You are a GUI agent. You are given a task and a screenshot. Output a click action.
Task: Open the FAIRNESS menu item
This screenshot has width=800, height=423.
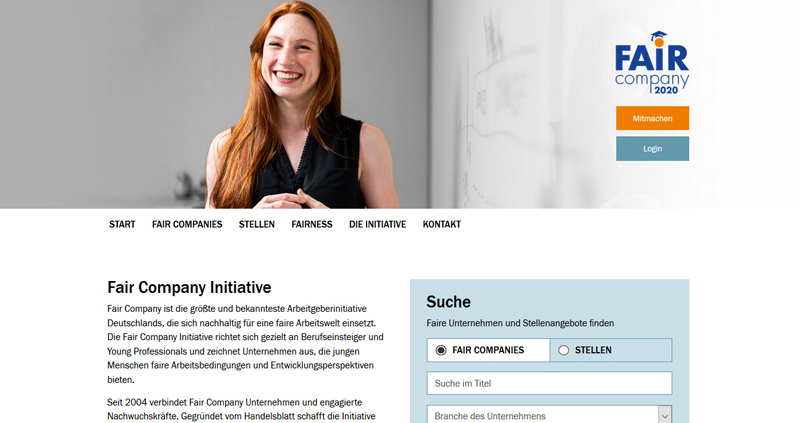(x=312, y=224)
